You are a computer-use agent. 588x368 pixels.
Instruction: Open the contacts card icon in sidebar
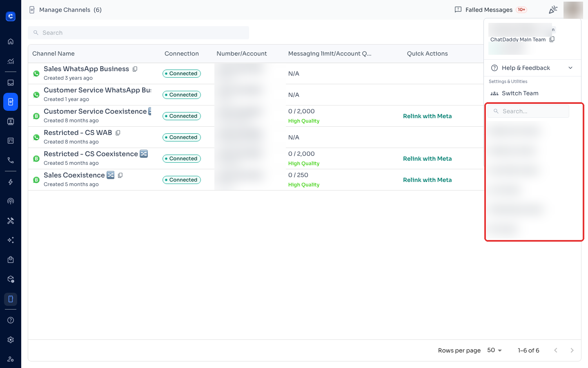click(x=11, y=121)
